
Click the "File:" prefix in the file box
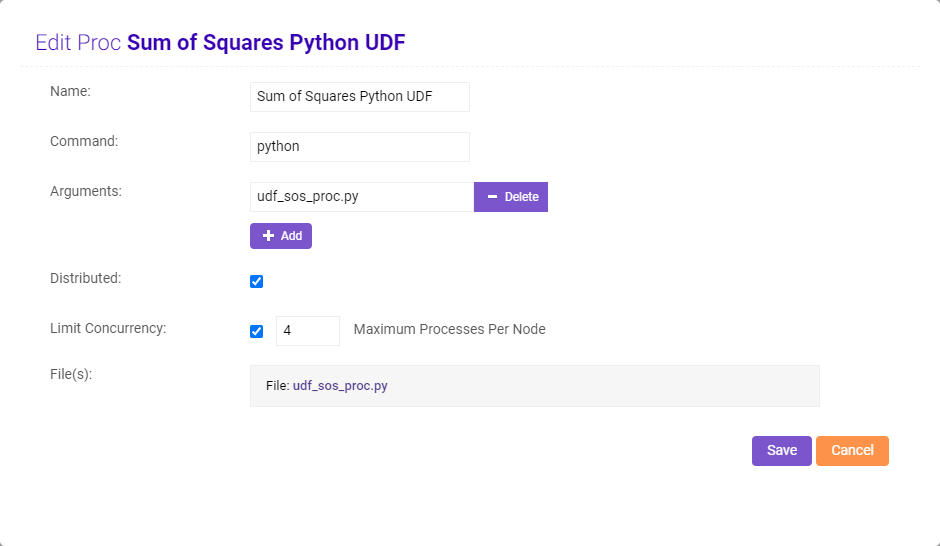click(277, 386)
